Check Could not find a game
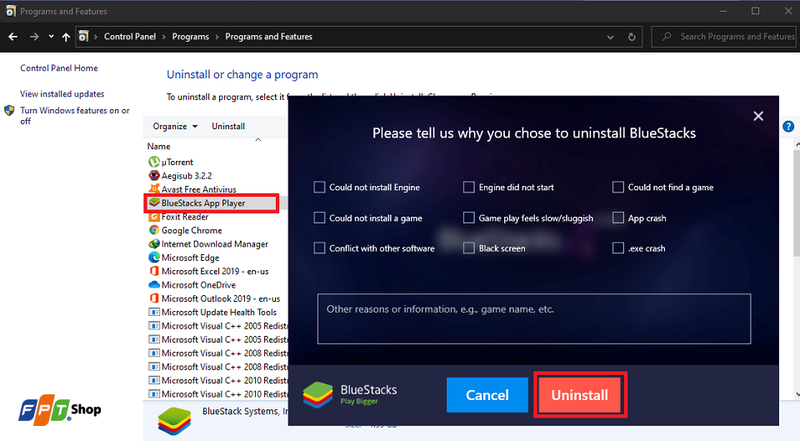The height and width of the screenshot is (441, 800). point(618,187)
